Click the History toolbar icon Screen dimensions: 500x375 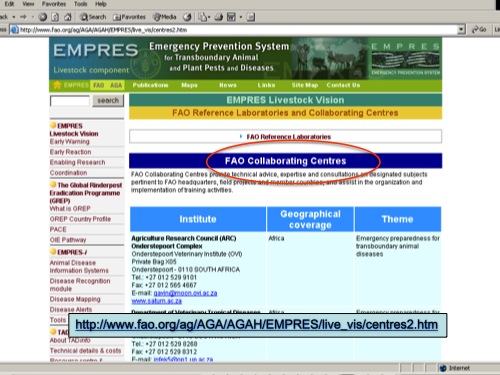click(187, 17)
